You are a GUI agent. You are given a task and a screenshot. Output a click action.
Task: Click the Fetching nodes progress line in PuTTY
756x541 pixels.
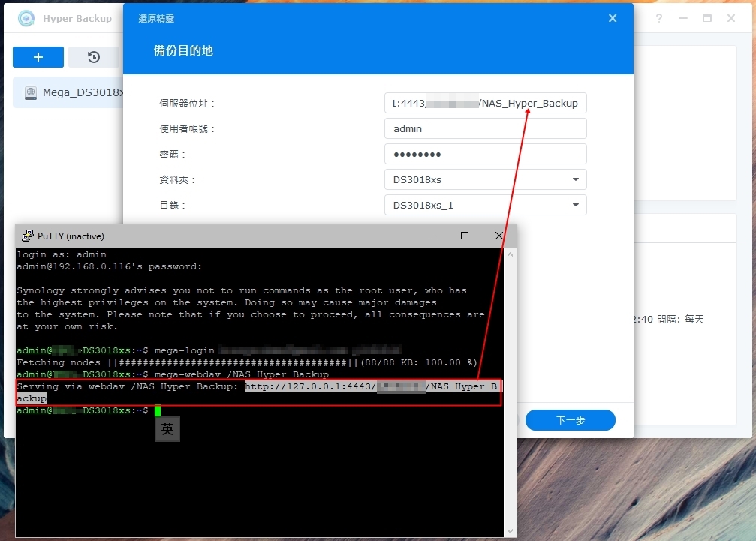click(x=247, y=362)
